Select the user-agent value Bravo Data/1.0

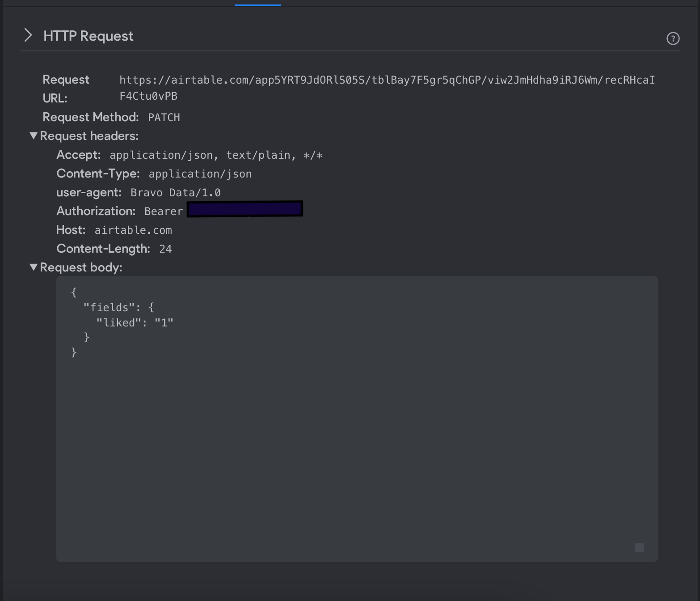[176, 193]
